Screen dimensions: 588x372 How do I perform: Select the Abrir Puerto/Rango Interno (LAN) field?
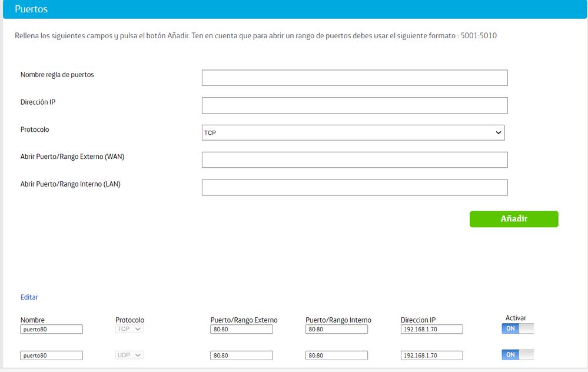354,188
